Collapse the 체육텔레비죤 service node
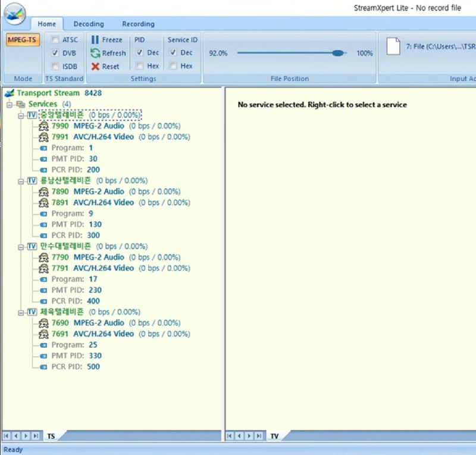The height and width of the screenshot is (455, 476). coord(21,312)
